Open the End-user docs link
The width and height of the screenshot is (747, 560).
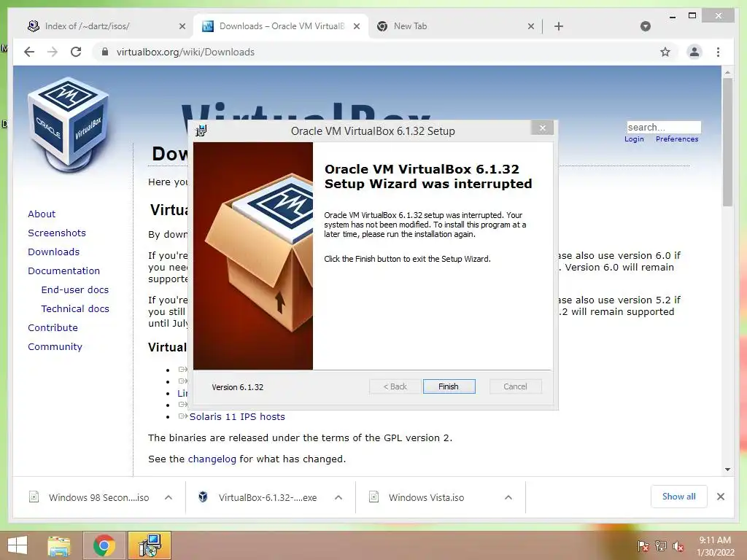pos(75,290)
